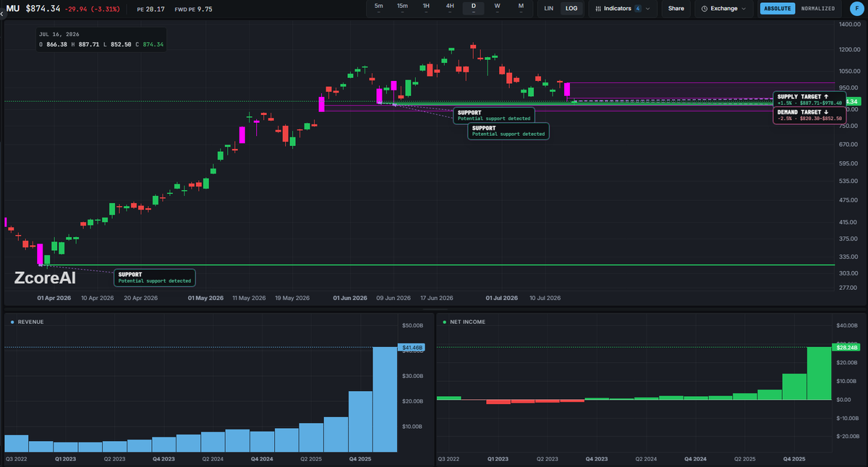Image resolution: width=868 pixels, height=467 pixels.
Task: Click the red net income bar at Q1 2023
Action: (x=498, y=401)
